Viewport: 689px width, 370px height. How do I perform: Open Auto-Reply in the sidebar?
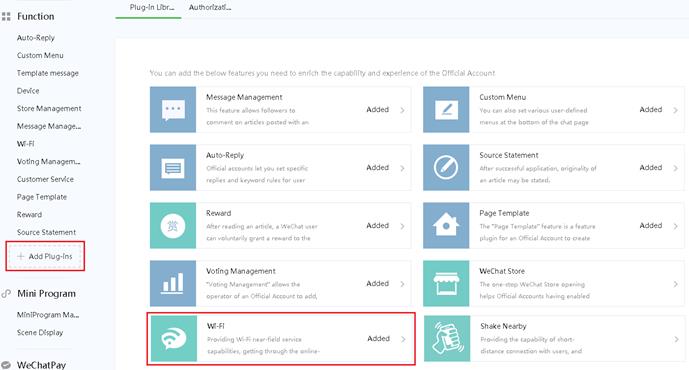click(36, 38)
